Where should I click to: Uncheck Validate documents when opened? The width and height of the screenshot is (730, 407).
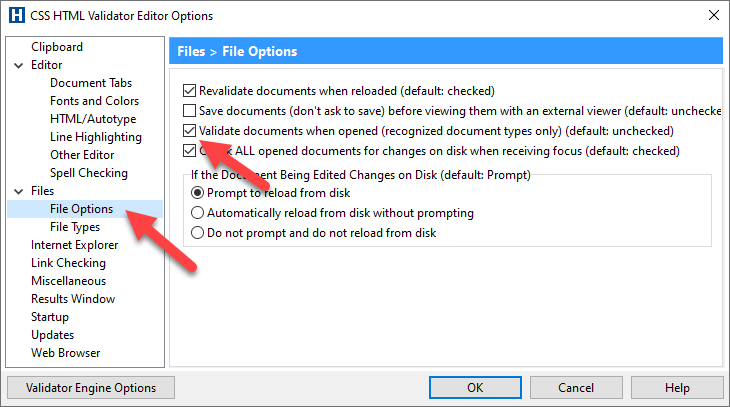click(189, 131)
